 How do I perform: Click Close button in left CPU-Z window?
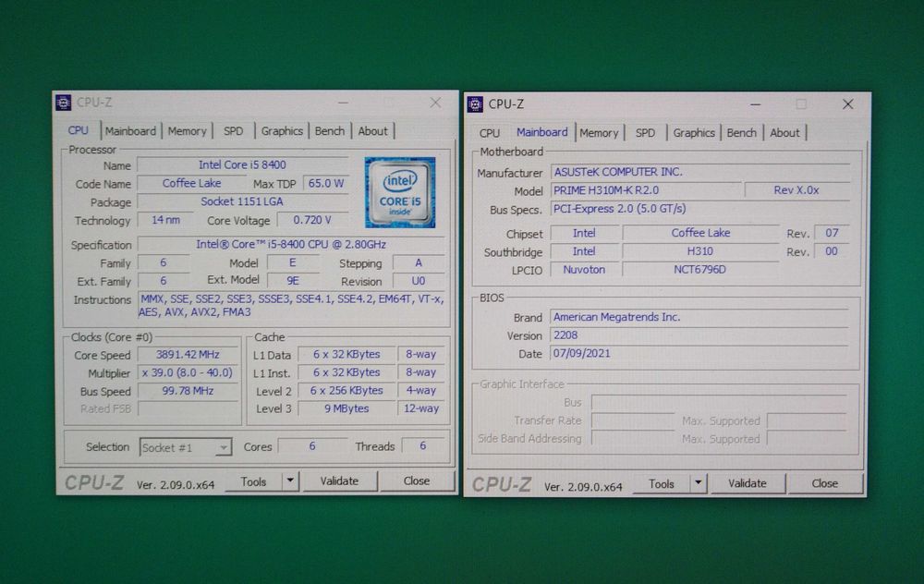click(417, 481)
